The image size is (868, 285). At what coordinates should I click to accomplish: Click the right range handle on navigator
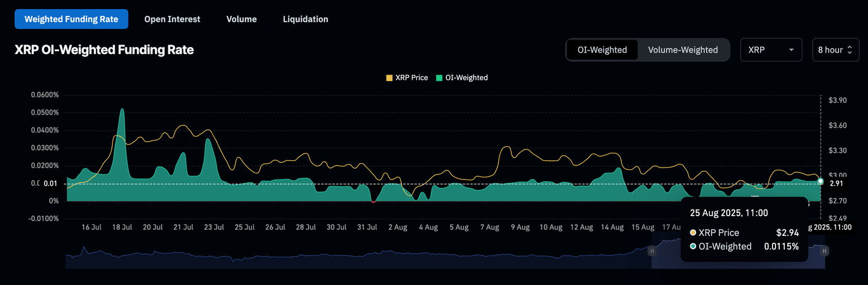(x=824, y=251)
